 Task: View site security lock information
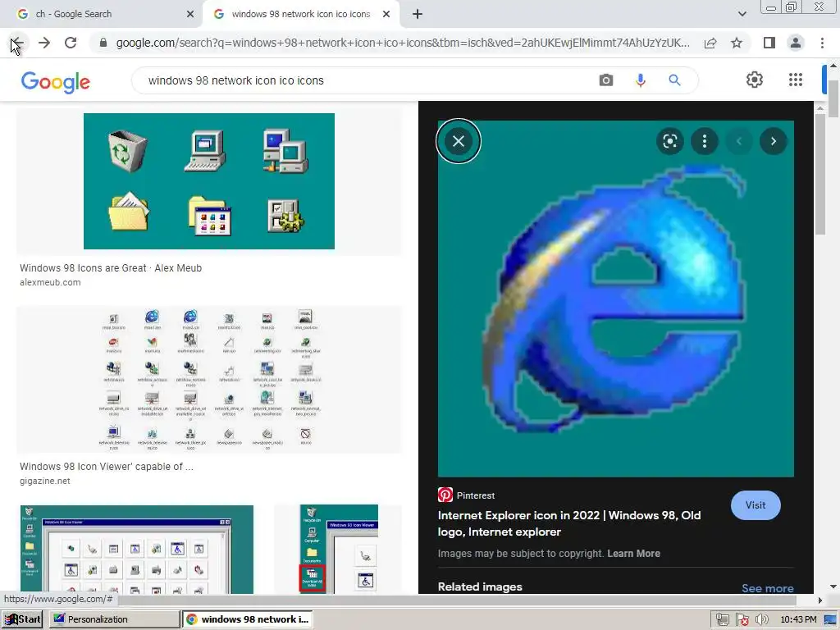click(103, 43)
